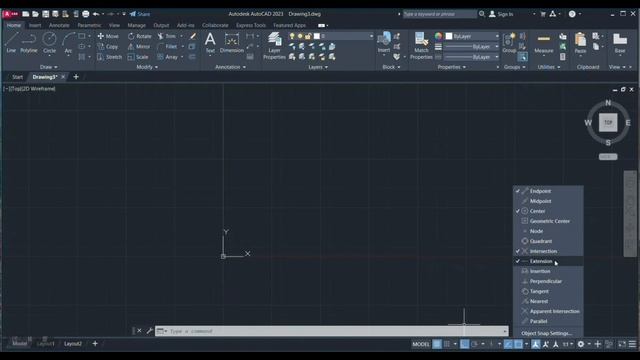640x360 pixels.
Task: Expand the Modify panel
Action: pyautogui.click(x=147, y=67)
